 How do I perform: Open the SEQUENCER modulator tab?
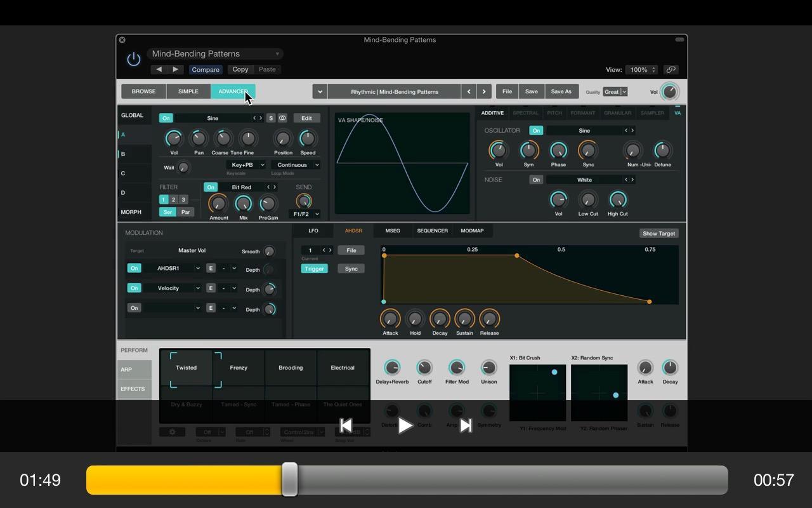(x=433, y=231)
